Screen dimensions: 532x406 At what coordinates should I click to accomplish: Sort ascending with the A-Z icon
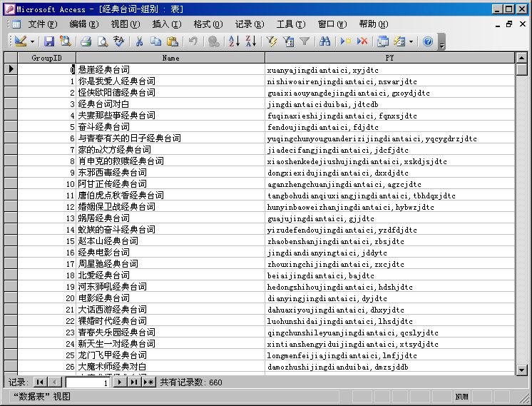pos(234,41)
